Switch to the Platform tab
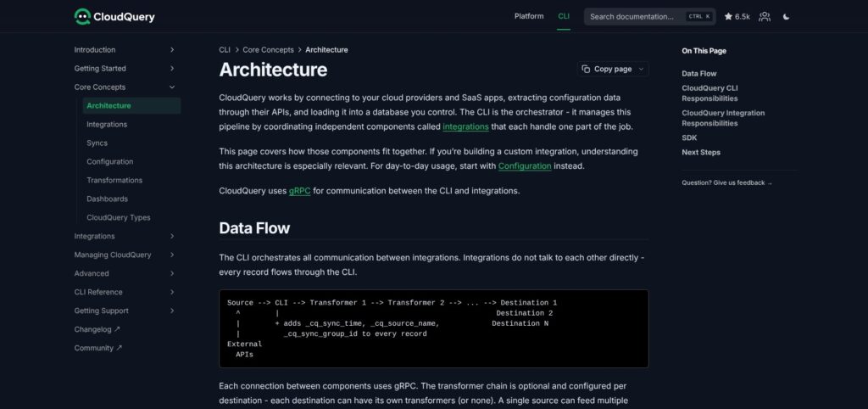 tap(529, 17)
